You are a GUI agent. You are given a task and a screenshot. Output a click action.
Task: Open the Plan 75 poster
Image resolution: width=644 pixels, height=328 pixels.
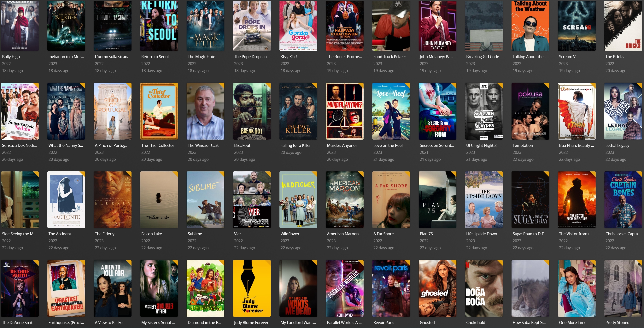click(x=437, y=200)
